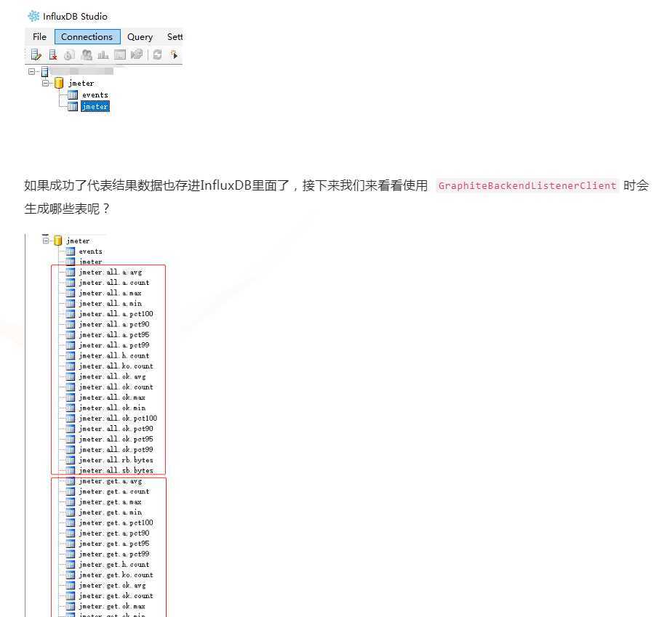Click the delete connection toolbar icon
The width and height of the screenshot is (672, 617).
(x=53, y=55)
